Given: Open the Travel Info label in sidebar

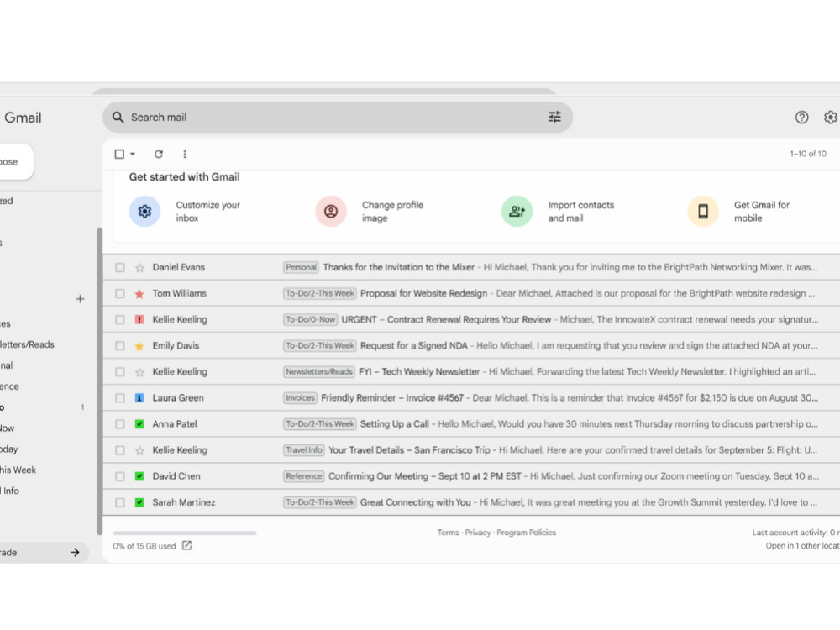Looking at the screenshot, I should tap(9, 491).
